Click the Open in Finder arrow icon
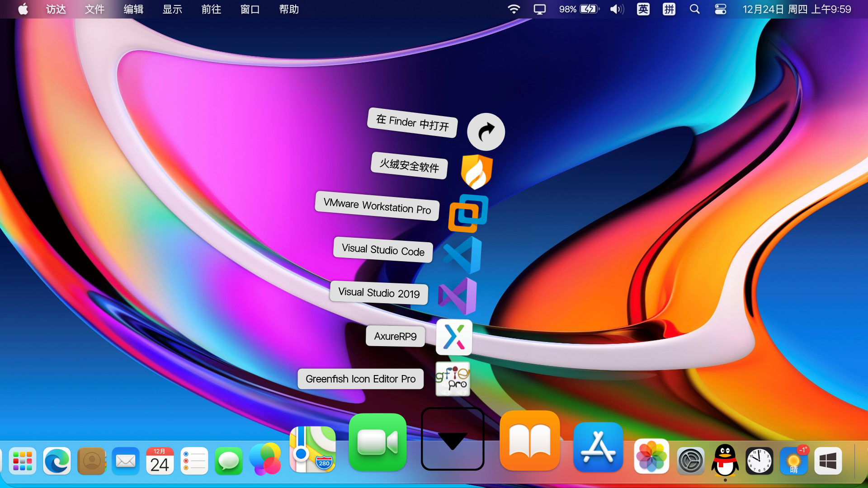This screenshot has height=488, width=868. pos(486,131)
